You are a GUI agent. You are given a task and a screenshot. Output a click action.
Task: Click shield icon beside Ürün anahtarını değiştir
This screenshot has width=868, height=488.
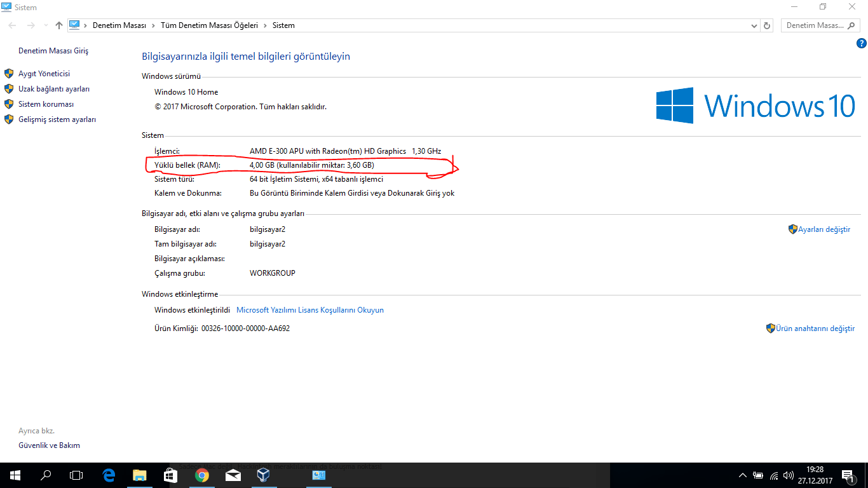[771, 329]
